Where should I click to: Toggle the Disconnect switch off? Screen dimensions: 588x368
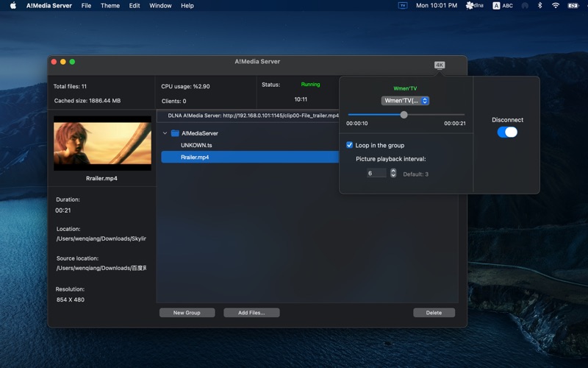coord(507,132)
